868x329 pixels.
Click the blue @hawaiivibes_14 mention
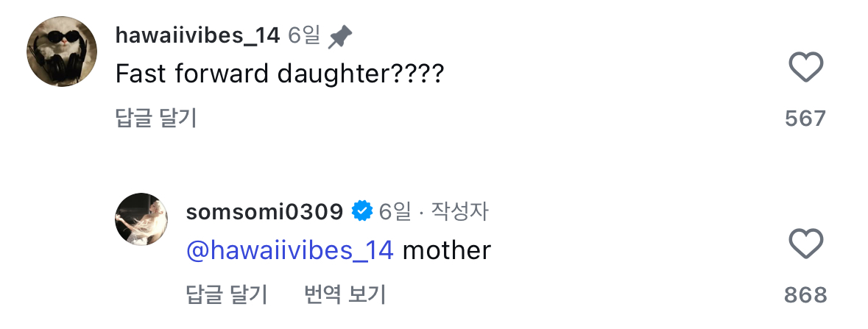pyautogui.click(x=290, y=250)
